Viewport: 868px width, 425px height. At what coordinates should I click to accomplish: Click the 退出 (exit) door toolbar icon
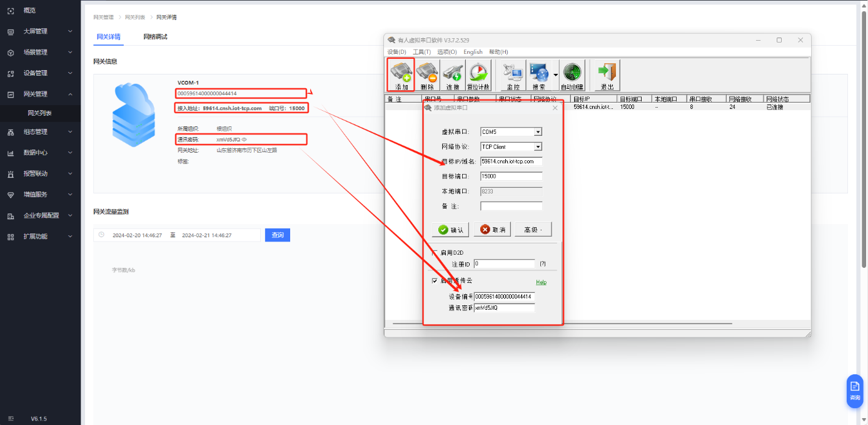(607, 75)
